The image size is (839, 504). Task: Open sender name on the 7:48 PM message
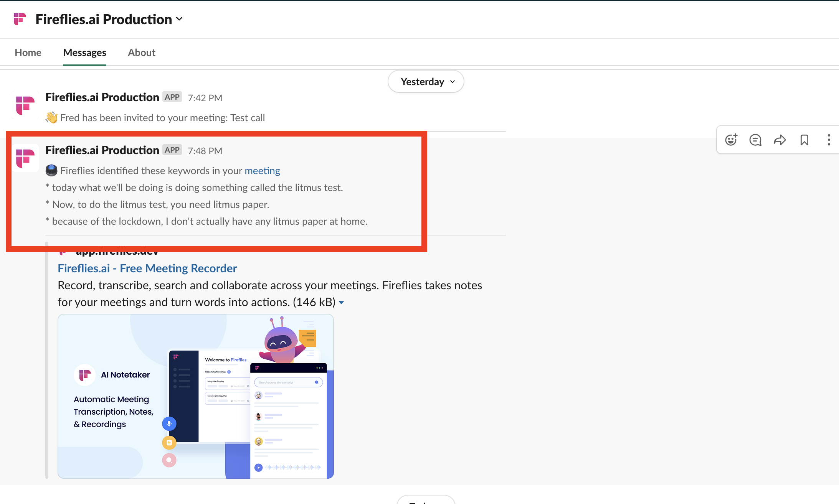coord(102,150)
